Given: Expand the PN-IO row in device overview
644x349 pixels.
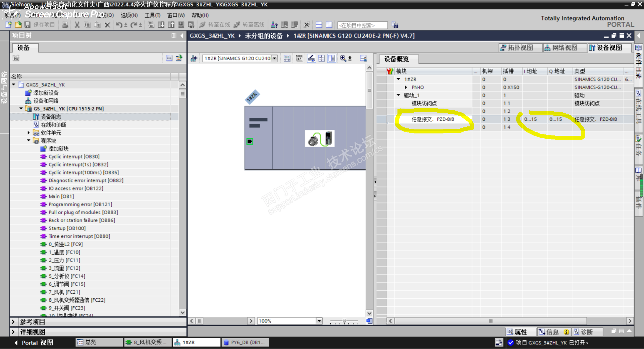Looking at the screenshot, I should click(x=406, y=87).
